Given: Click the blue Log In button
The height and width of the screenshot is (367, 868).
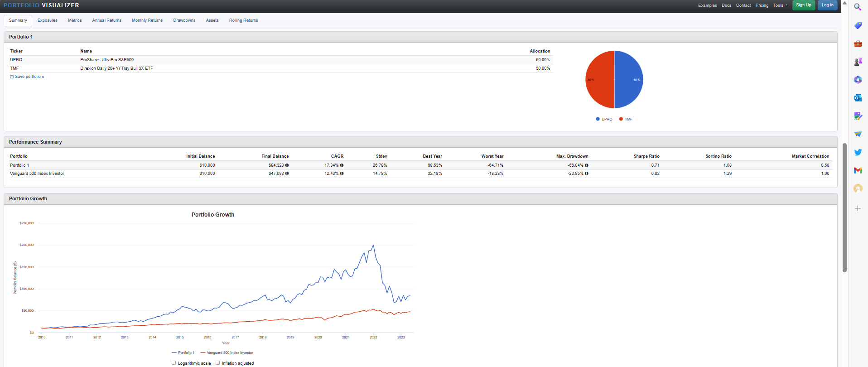Looking at the screenshot, I should coord(828,5).
